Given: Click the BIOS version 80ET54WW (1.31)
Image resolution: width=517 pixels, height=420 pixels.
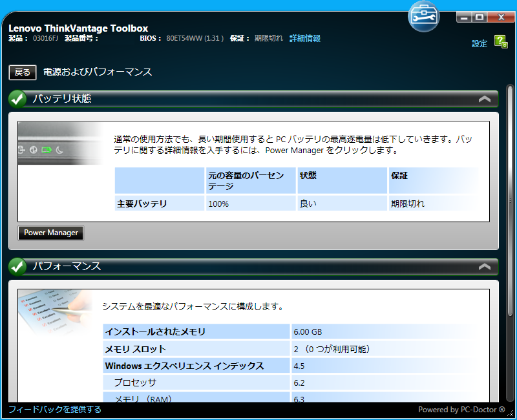Looking at the screenshot, I should pyautogui.click(x=195, y=38).
